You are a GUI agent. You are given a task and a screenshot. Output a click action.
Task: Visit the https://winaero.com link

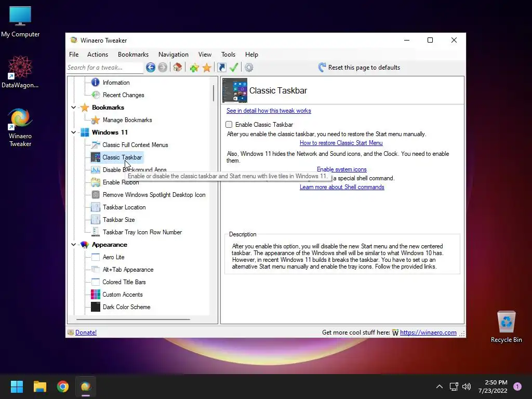tap(428, 332)
